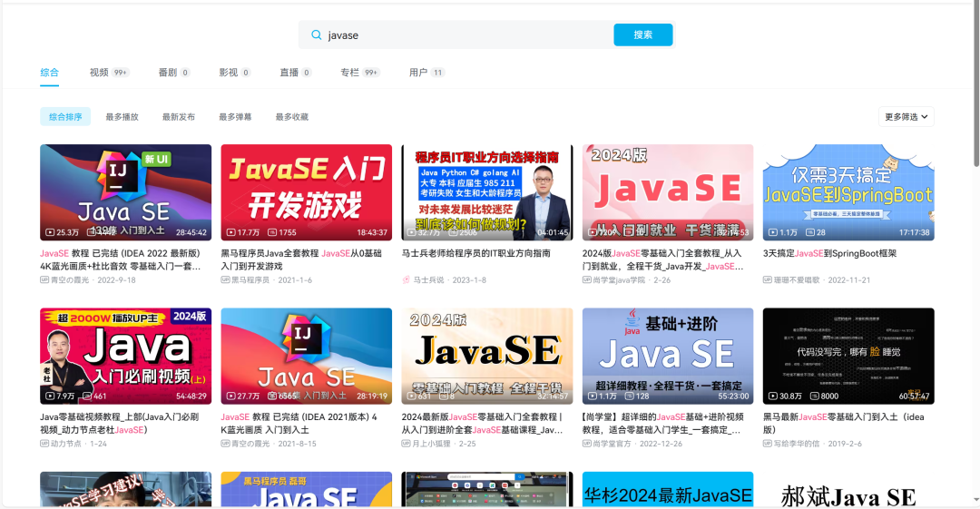Open title "3天搞定JavaSE到SpringBoot框架"
980x509 pixels.
click(x=829, y=253)
